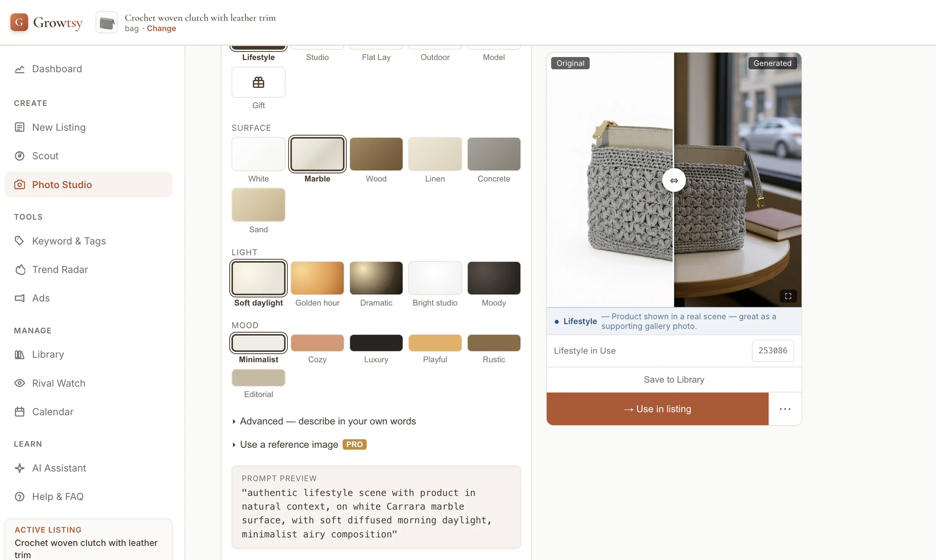
Task: Pick the Concrete surface swatch
Action: (494, 154)
